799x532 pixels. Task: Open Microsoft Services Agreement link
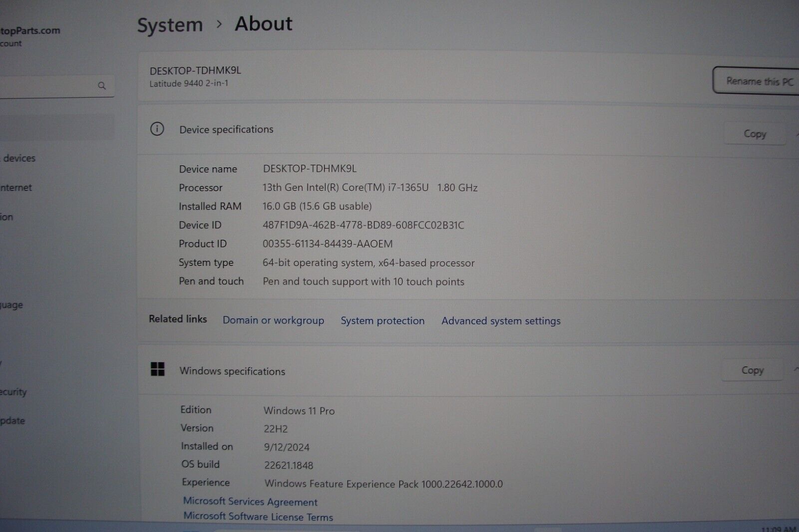[x=250, y=502]
